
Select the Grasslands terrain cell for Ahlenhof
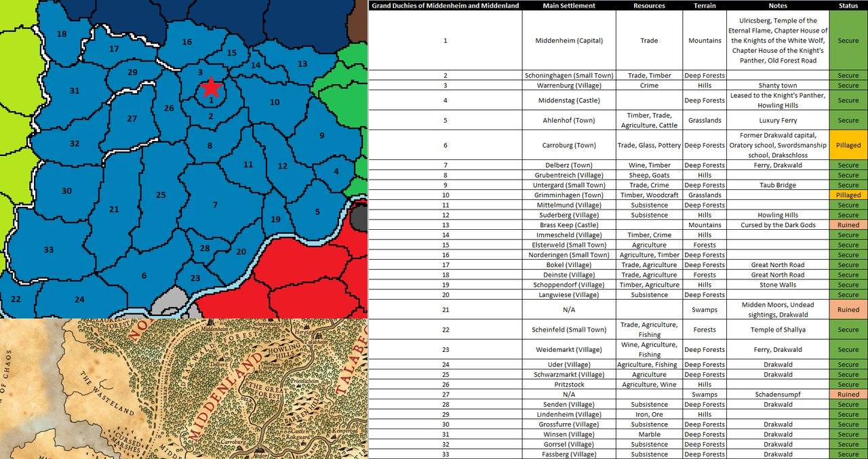click(x=705, y=120)
